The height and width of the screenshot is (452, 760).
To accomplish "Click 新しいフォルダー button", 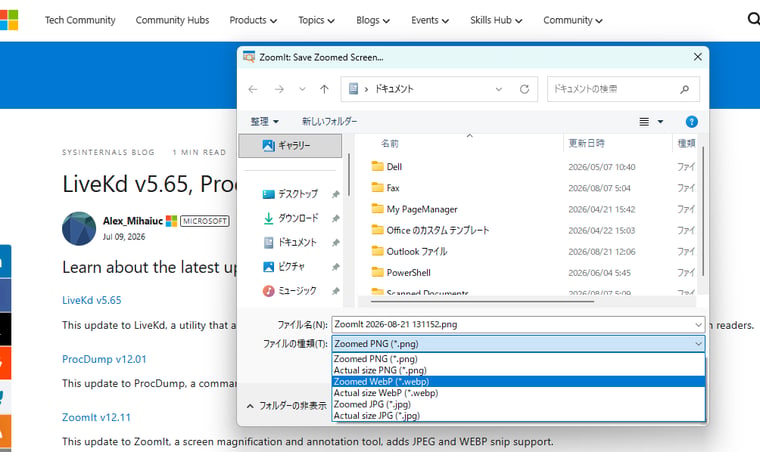I will 330,122.
